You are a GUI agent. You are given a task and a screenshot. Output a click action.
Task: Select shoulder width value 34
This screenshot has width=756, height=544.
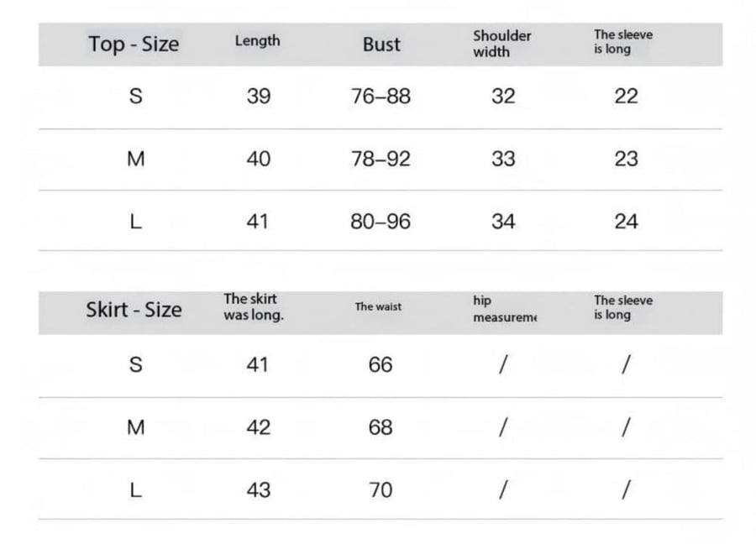(503, 222)
